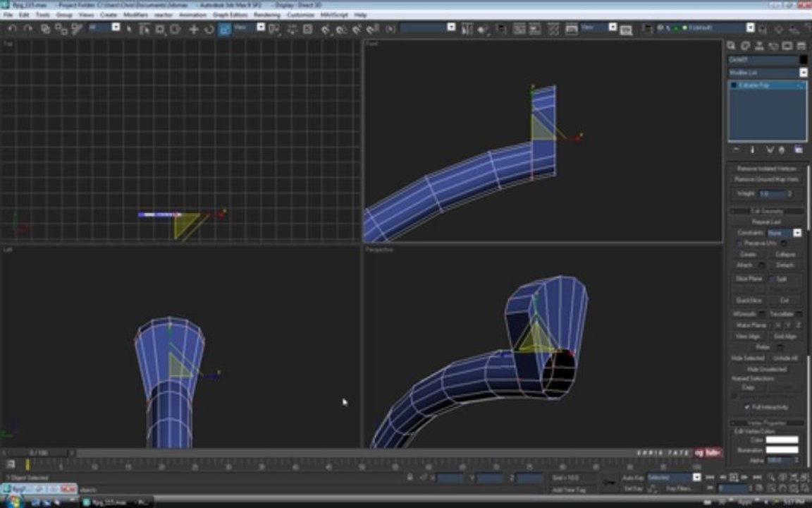Toggle the Preserve UVs checkbox
Image resolution: width=812 pixels, height=508 pixels.
point(739,243)
